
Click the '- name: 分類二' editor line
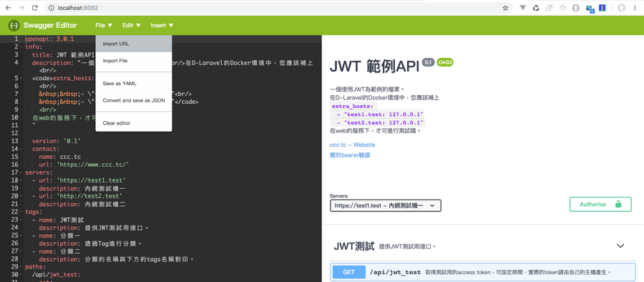coord(57,251)
